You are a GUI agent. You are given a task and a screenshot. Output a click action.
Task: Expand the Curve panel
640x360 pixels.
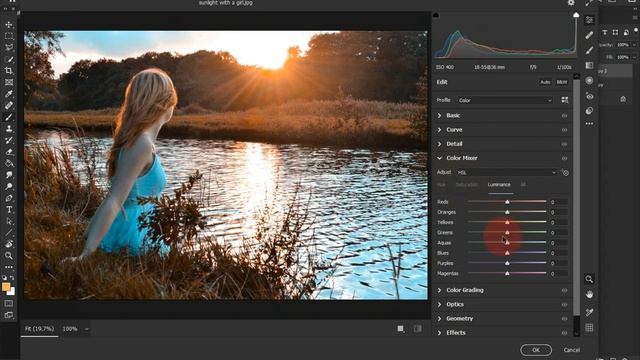(x=440, y=130)
